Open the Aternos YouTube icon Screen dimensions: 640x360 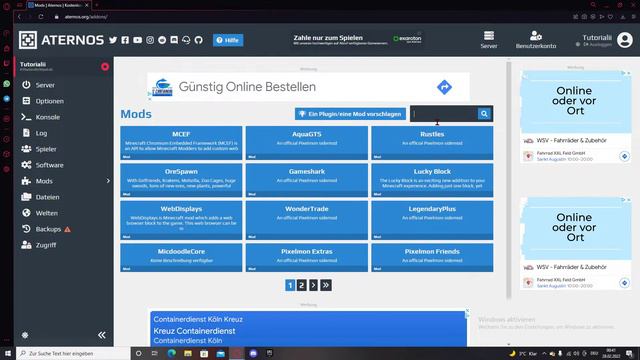138,40
